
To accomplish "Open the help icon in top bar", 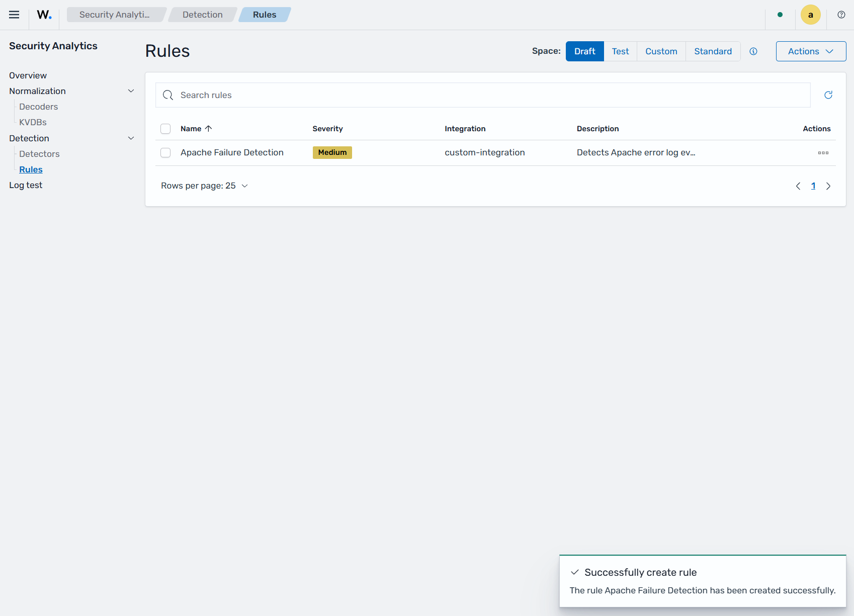I will (841, 15).
